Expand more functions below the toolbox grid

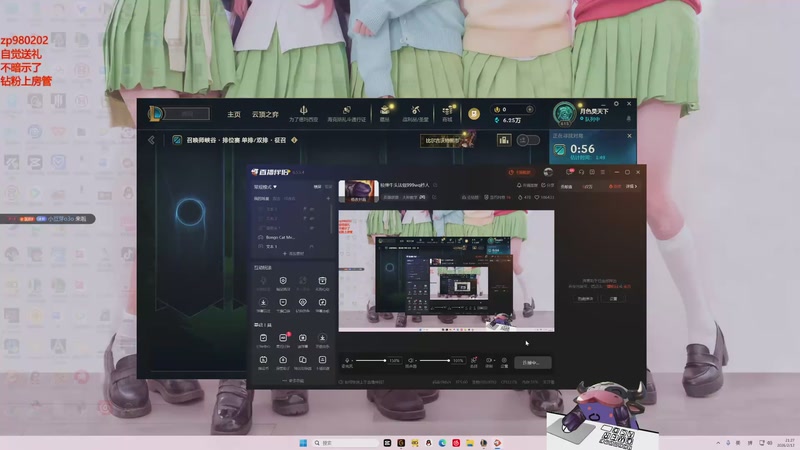point(293,381)
